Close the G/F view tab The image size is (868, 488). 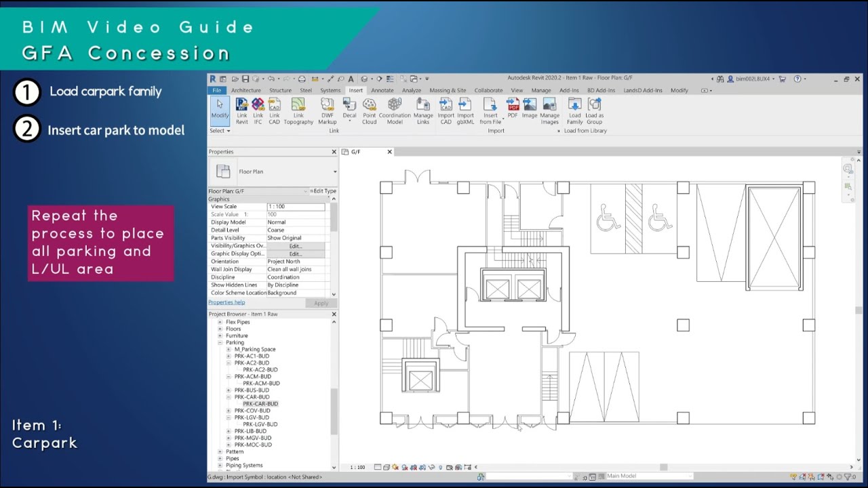pos(389,152)
